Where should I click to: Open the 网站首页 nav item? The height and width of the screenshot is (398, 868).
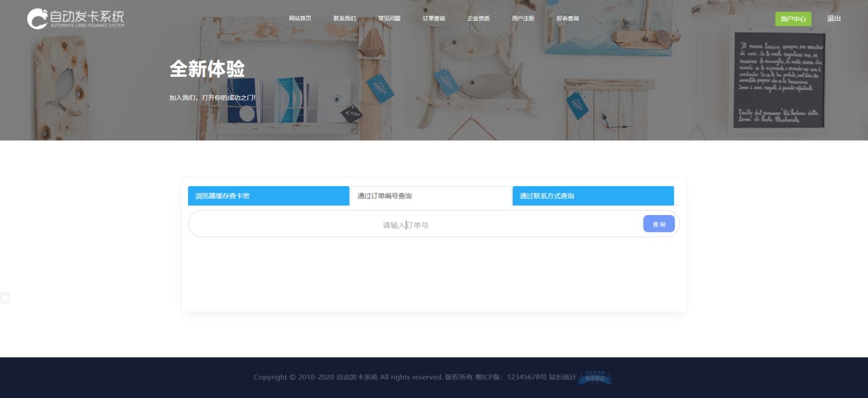pos(300,19)
